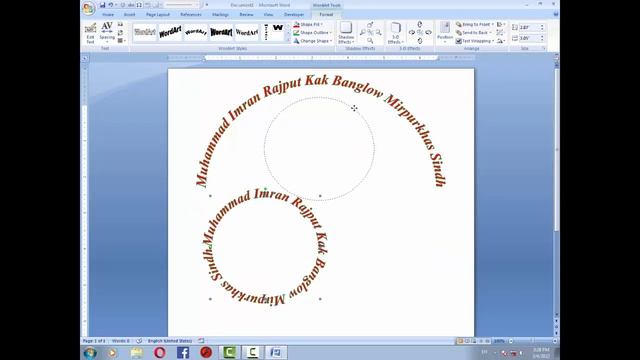640x360 pixels.
Task: Select the Word taskbar button
Action: click(x=276, y=353)
